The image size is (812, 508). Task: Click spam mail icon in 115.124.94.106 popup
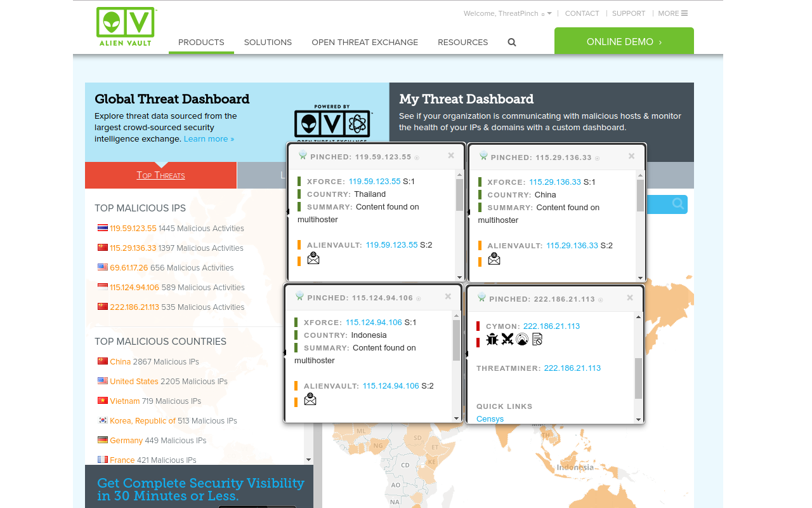point(310,399)
